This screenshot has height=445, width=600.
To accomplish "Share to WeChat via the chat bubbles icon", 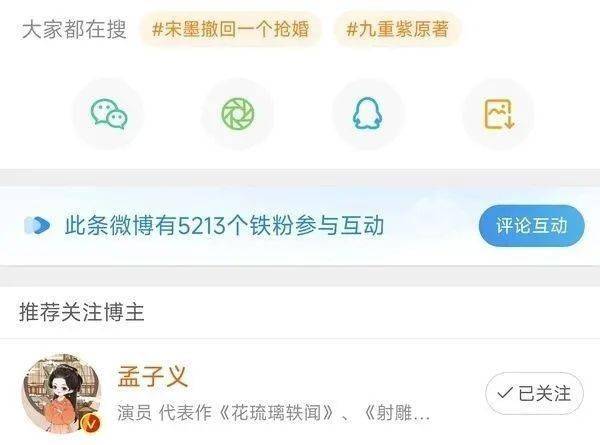I will (x=109, y=114).
